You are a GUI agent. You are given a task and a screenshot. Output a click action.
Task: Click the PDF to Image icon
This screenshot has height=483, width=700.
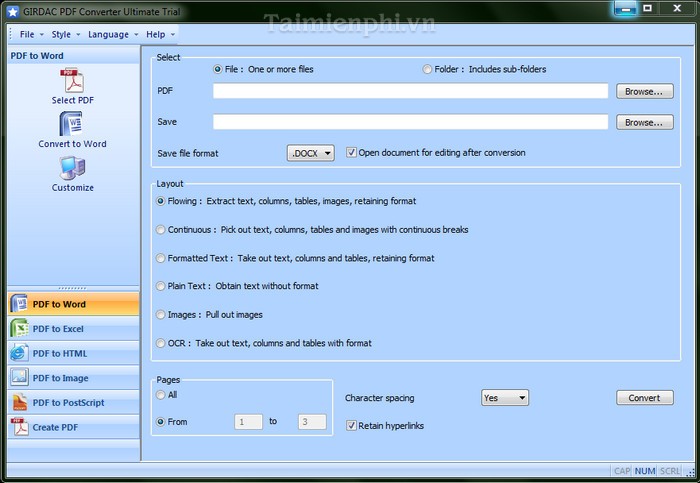pos(19,378)
